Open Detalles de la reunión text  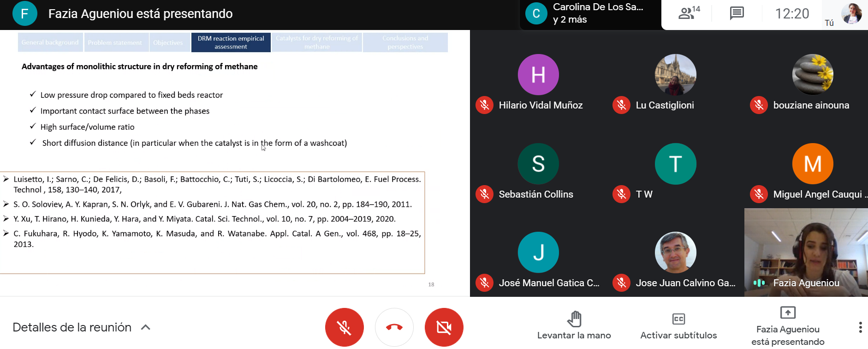click(72, 327)
